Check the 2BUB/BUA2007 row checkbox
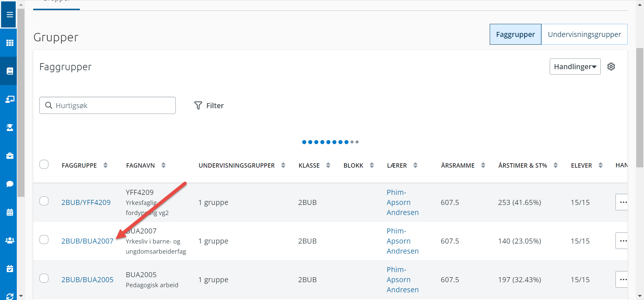Screen dimensions: 644x300 [x=44, y=240]
